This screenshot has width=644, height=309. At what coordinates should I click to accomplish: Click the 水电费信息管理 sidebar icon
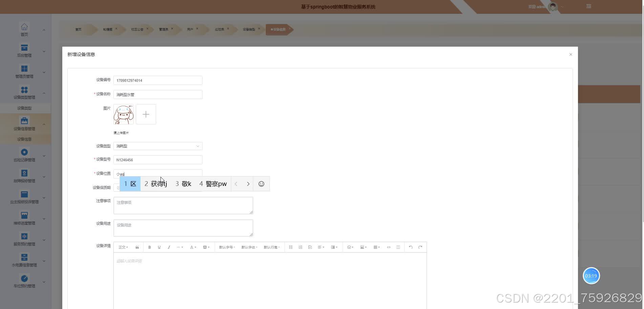(x=24, y=257)
